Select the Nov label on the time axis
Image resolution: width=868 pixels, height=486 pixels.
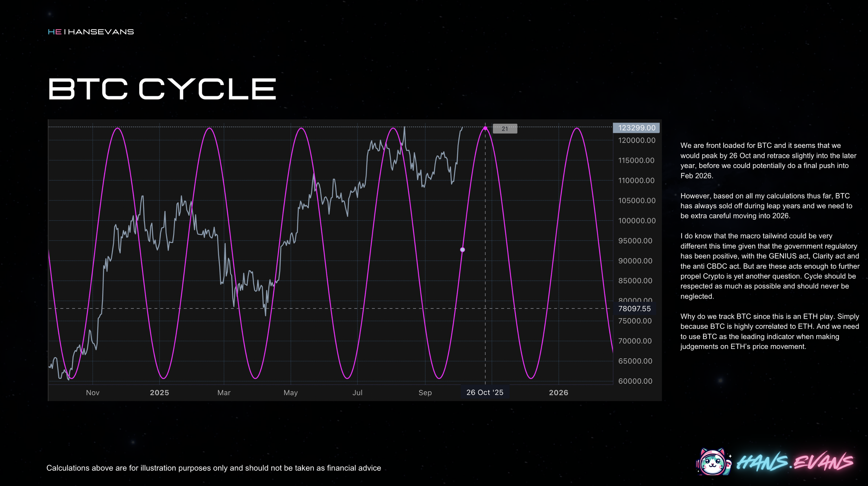tap(92, 393)
